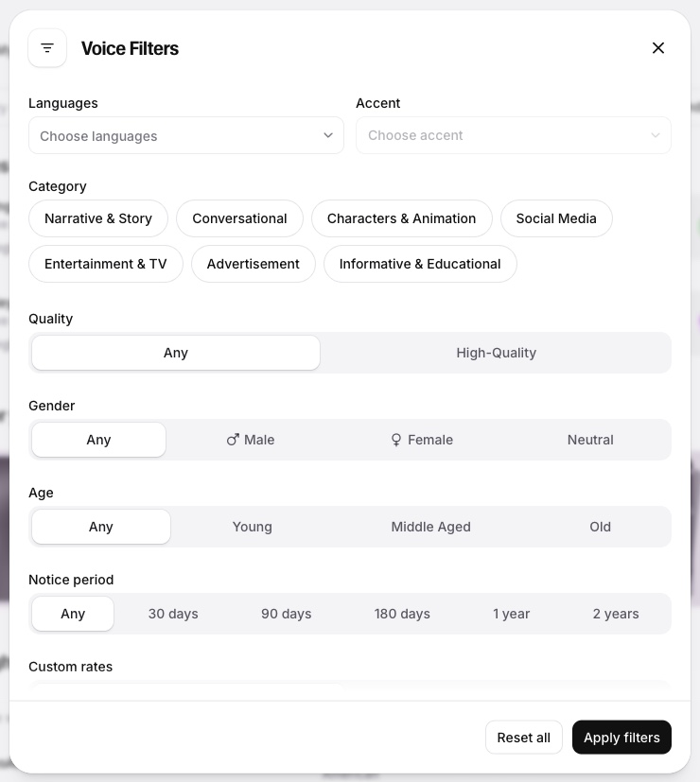700x782 pixels.
Task: Switch Quality to High-Quality
Action: [x=496, y=353]
